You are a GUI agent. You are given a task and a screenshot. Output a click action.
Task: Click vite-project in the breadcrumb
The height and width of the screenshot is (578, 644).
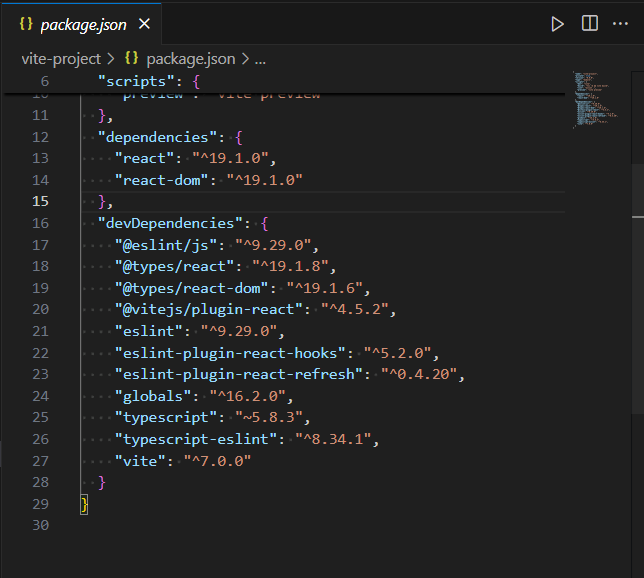pos(61,59)
